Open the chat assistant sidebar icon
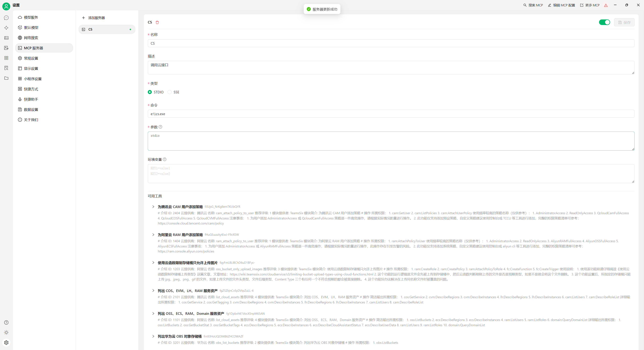The height and width of the screenshot is (350, 644). click(6, 18)
